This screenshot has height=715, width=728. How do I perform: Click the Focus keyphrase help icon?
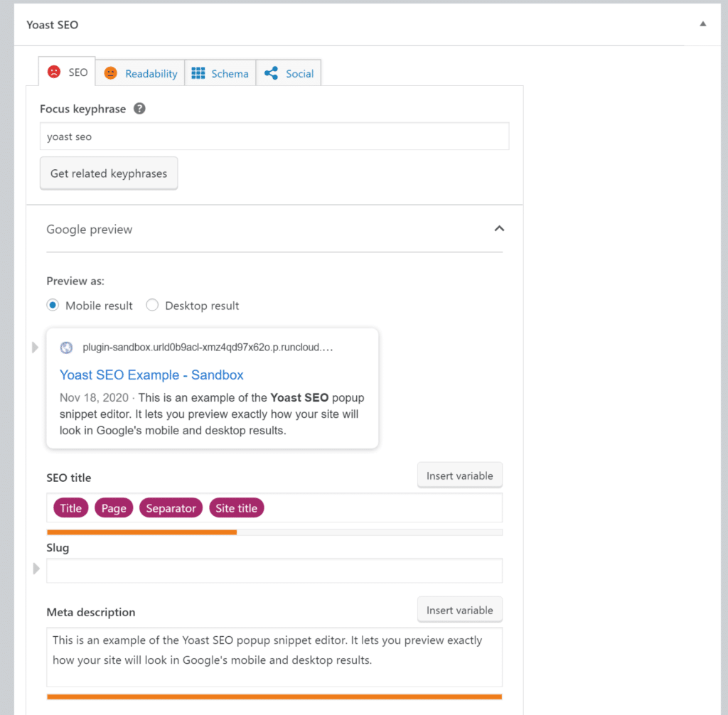tap(139, 109)
